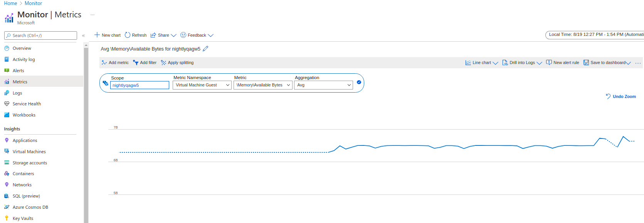Click the Save to dashboard icon
Image resolution: width=644 pixels, height=223 pixels.
[x=586, y=63]
